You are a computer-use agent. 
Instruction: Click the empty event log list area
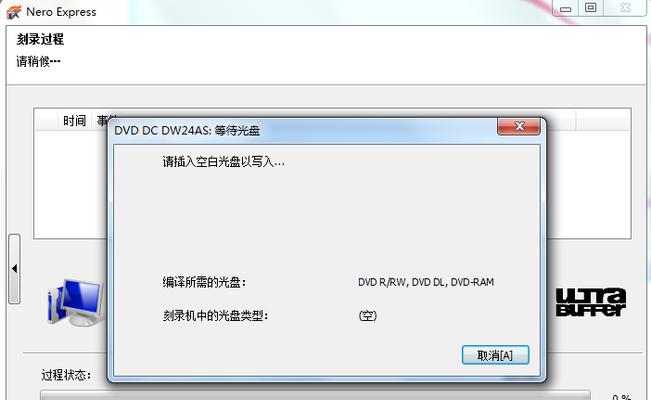(71, 184)
